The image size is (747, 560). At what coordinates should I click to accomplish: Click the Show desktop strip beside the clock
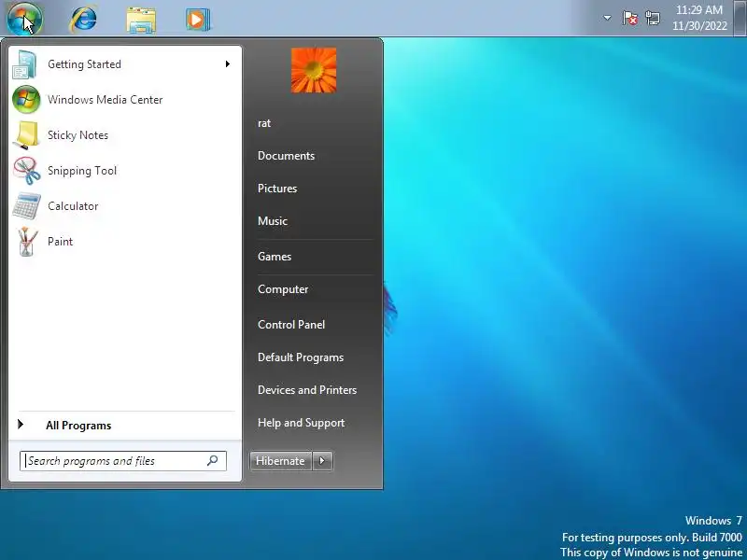(x=740, y=18)
